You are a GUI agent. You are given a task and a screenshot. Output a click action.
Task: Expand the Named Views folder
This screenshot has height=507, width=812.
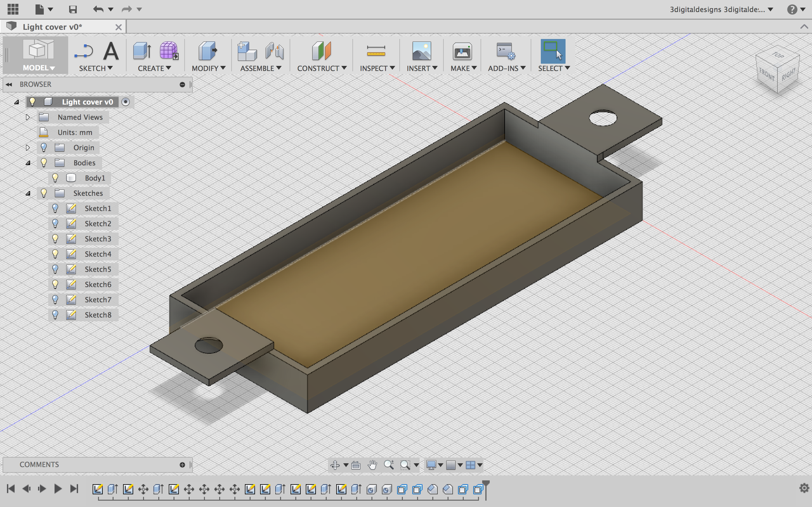click(27, 117)
